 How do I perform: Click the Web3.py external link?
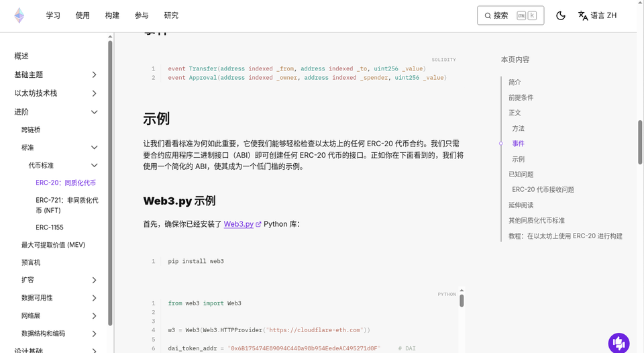tap(239, 224)
